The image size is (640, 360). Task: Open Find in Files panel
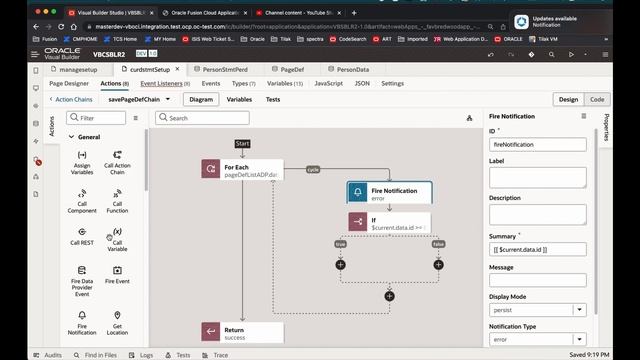pos(95,355)
